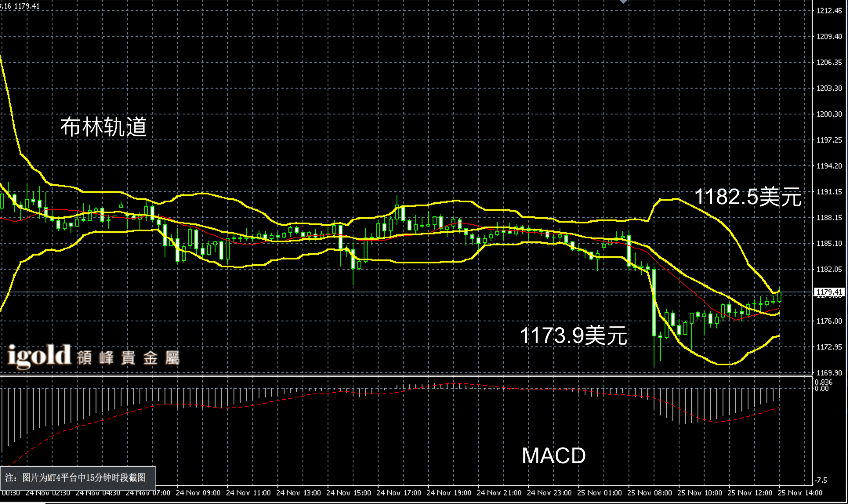Click the 1173.9美元 support label
848x504 pixels.
point(573,335)
